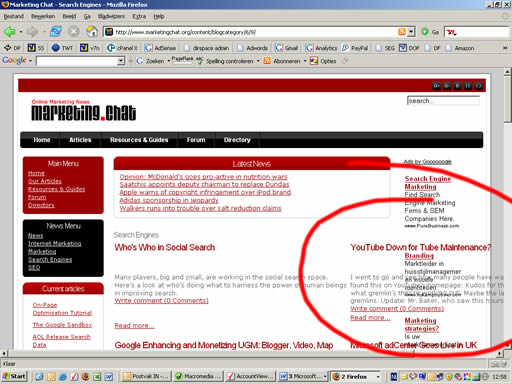
Task: Open the Bestand menu
Action: click(x=14, y=16)
